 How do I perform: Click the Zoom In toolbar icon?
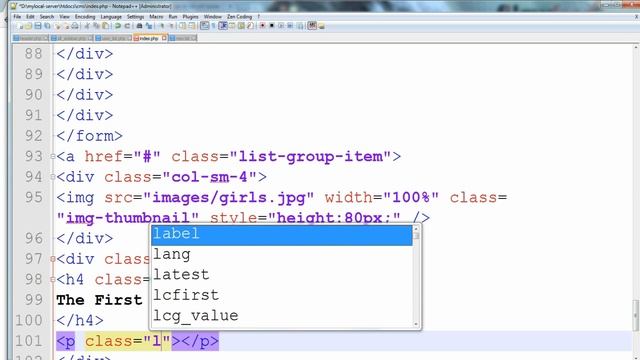coord(162,26)
